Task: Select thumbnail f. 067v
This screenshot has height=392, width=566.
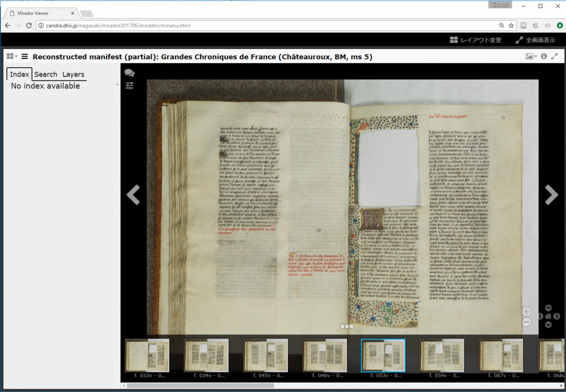Action: point(501,356)
